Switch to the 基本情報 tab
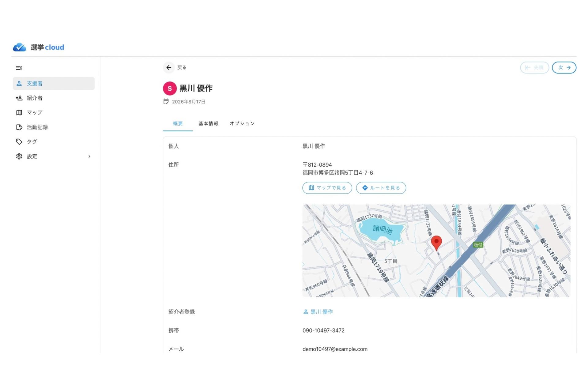Image resolution: width=588 pixels, height=392 pixels. point(208,124)
